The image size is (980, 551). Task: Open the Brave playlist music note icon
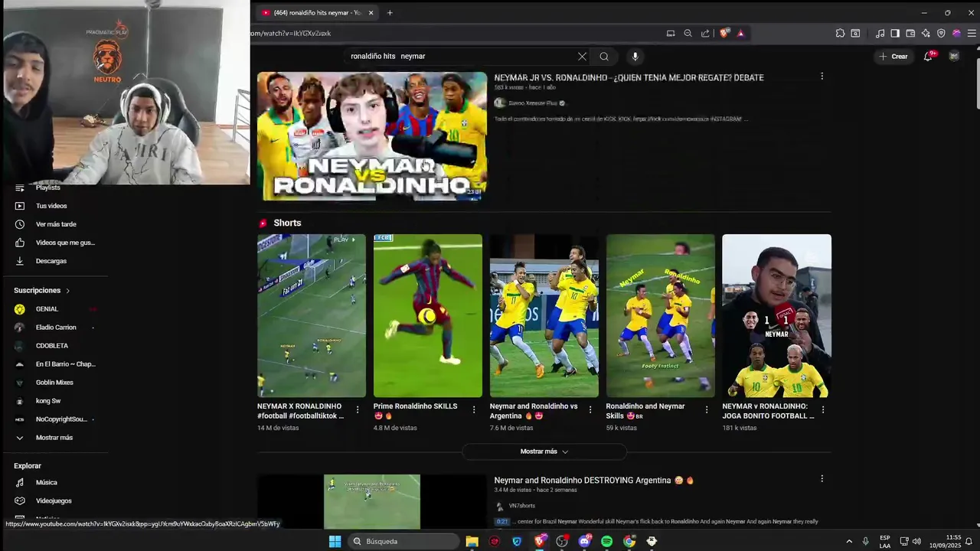tap(880, 33)
